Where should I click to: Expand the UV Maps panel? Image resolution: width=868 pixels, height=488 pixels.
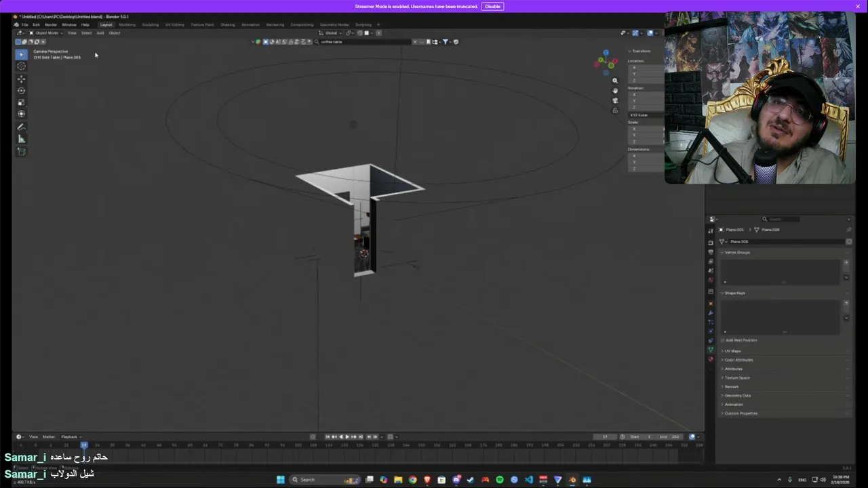pos(732,351)
